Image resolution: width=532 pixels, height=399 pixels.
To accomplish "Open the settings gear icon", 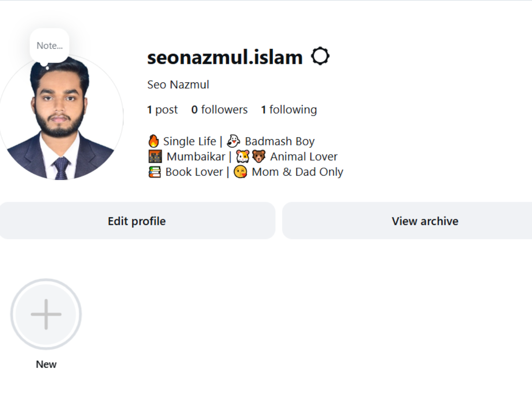I will (321, 56).
